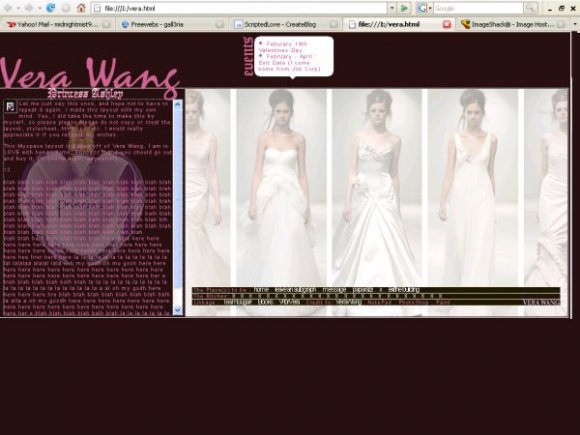Viewport: 580px width, 435px height.
Task: Open the Back button history dropdown
Action: pos(18,8)
